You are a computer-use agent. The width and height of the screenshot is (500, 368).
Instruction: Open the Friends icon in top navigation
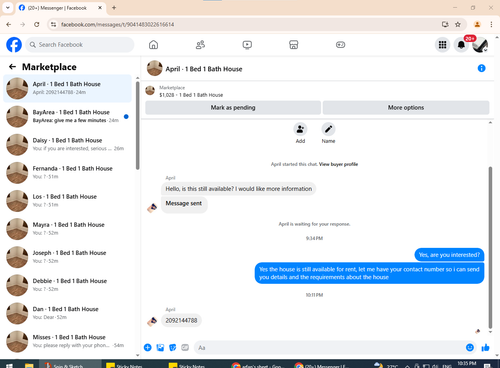coord(200,45)
